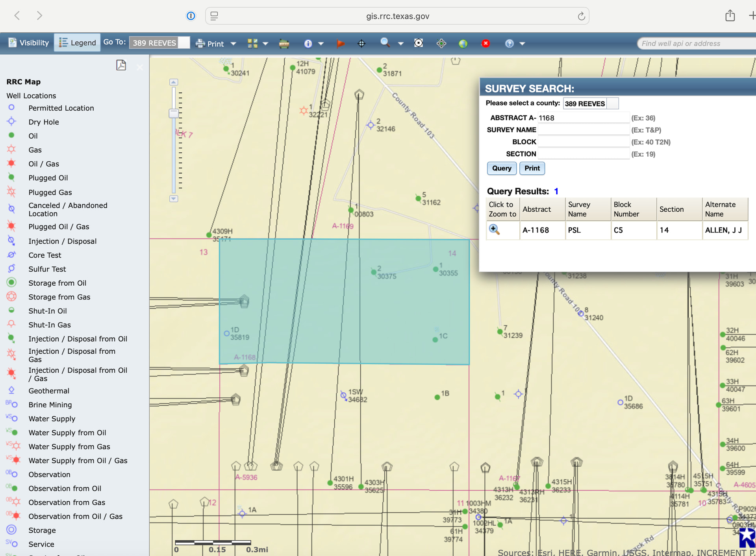The image size is (756, 556).
Task: Click the zoom-to magnifier for A-1168 result
Action: coord(494,230)
